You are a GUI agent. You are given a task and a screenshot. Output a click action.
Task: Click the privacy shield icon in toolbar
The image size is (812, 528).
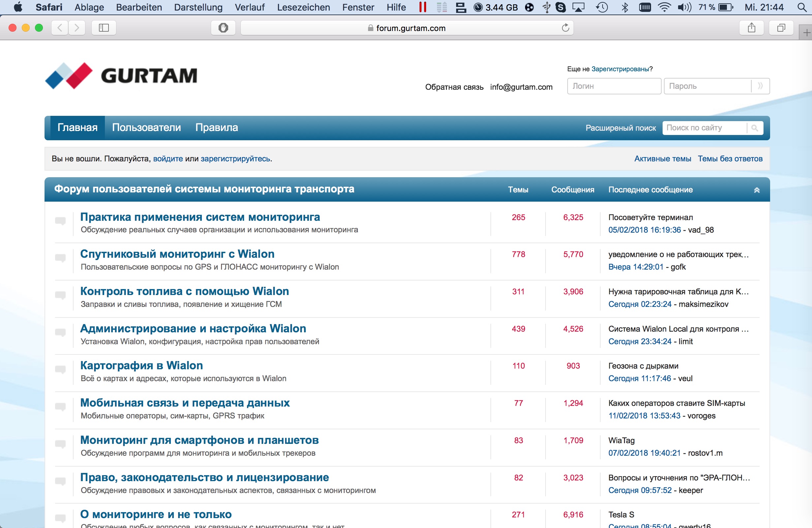[223, 28]
